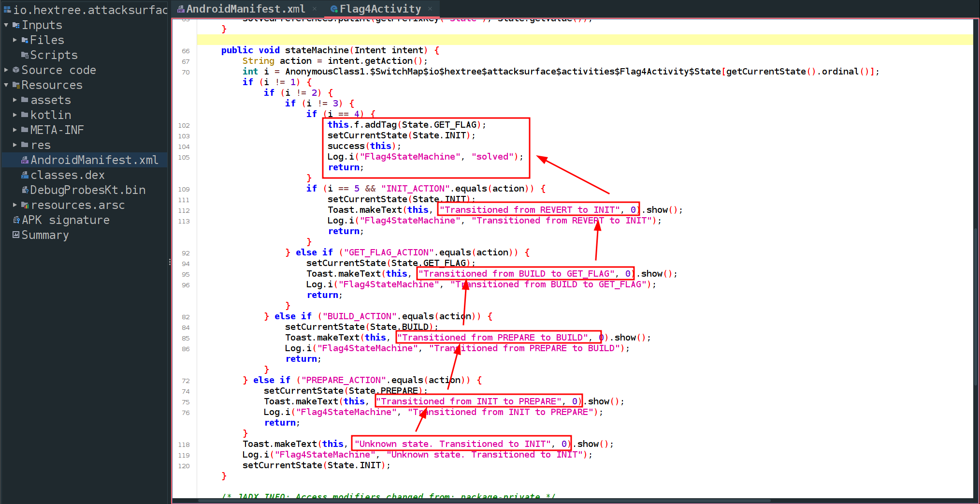Click the "BUILD_ACTION" string literal
Screen dimensions: 980x504
coord(360,316)
